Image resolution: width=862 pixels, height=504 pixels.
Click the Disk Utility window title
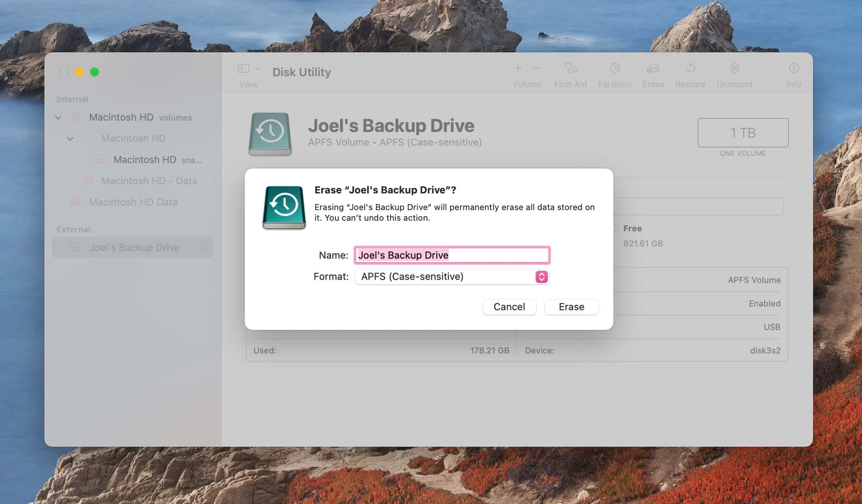[x=302, y=72]
